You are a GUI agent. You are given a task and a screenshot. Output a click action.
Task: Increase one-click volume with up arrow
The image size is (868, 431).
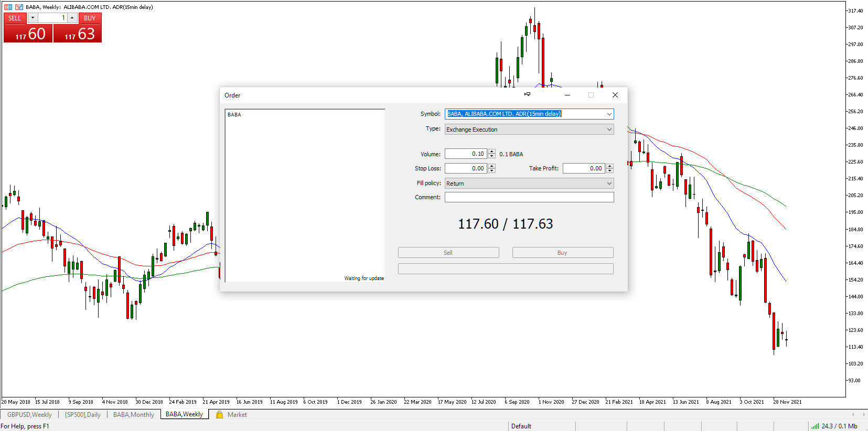tap(72, 18)
